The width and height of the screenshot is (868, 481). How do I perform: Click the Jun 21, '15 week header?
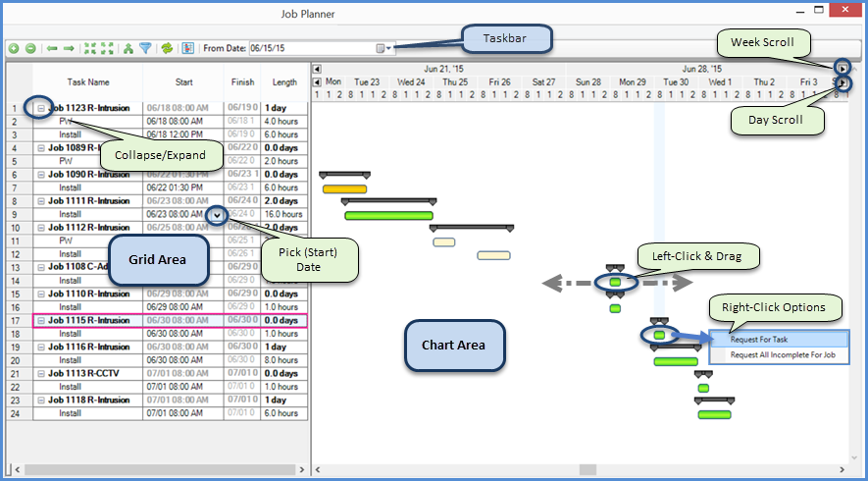pyautogui.click(x=443, y=70)
